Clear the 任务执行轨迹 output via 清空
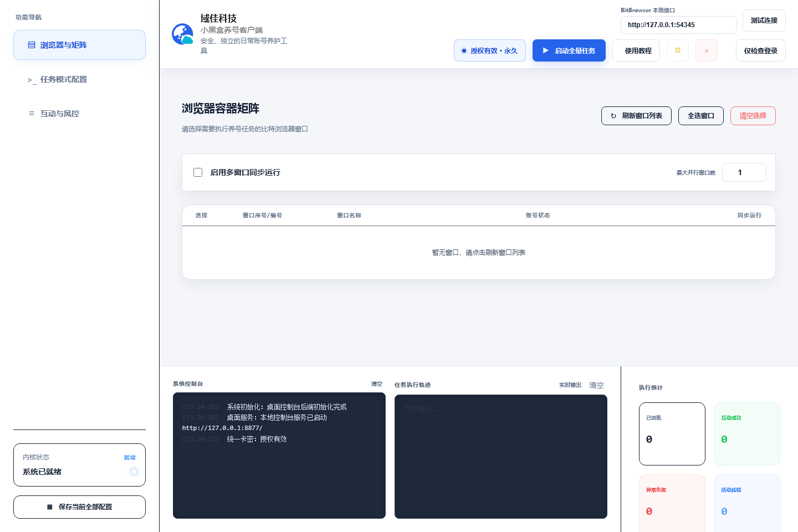 point(596,385)
